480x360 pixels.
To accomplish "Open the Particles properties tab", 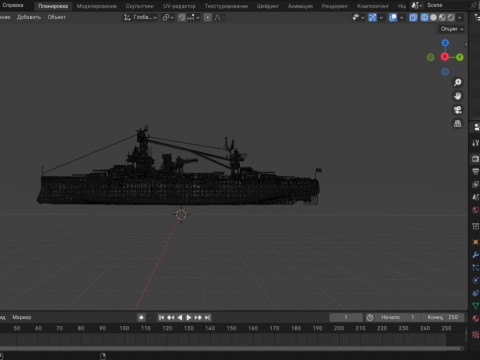I will point(476,268).
